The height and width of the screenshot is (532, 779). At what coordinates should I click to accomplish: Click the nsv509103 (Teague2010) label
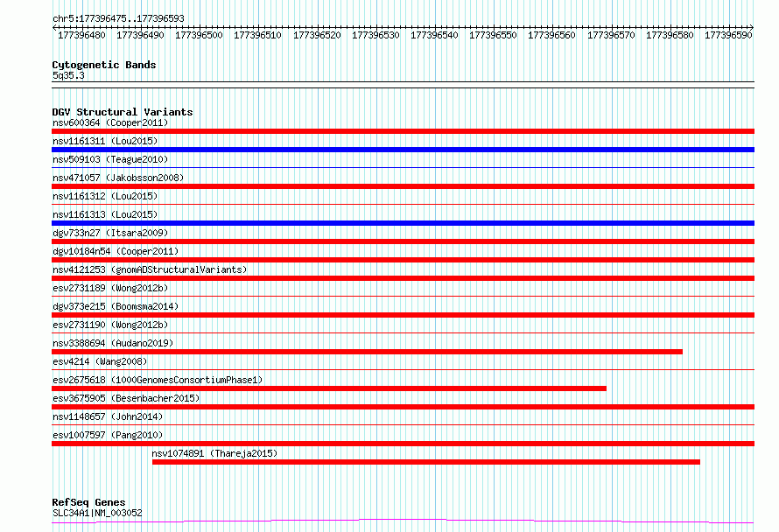[110, 159]
